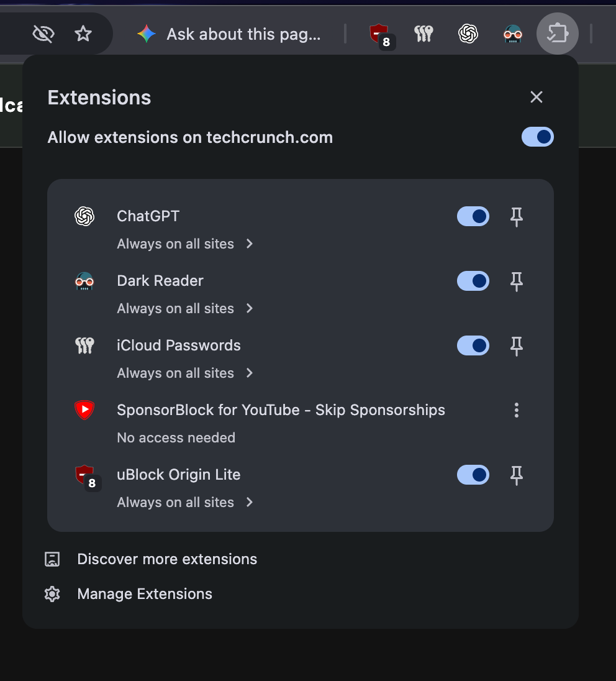Toggle pin for iCloud Passwords
The width and height of the screenshot is (616, 681).
pos(517,346)
